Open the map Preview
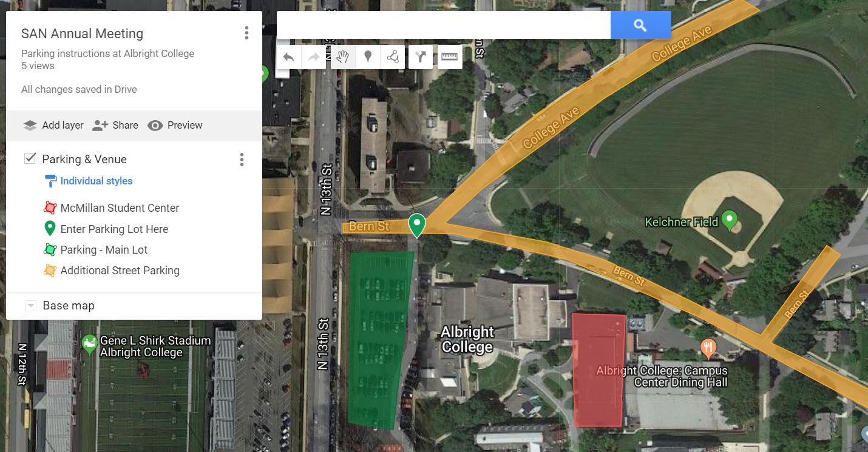Image resolution: width=868 pixels, height=452 pixels. pyautogui.click(x=175, y=125)
